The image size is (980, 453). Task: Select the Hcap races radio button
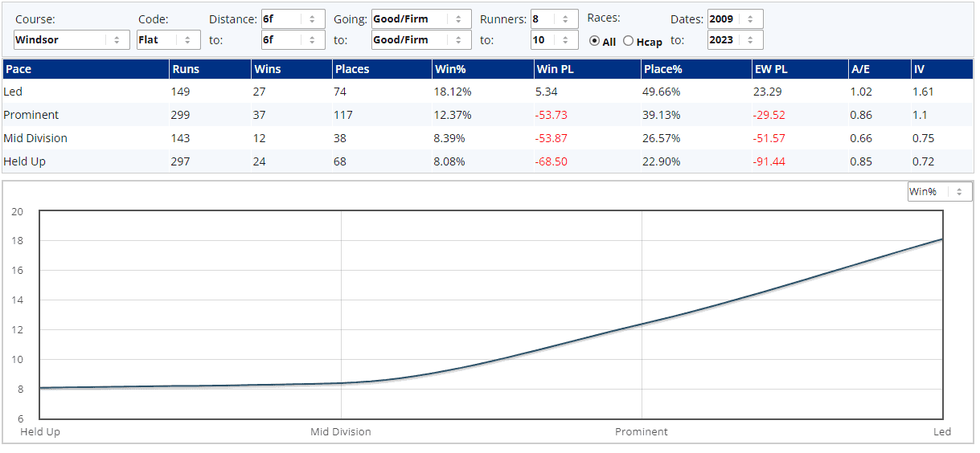pos(629,42)
